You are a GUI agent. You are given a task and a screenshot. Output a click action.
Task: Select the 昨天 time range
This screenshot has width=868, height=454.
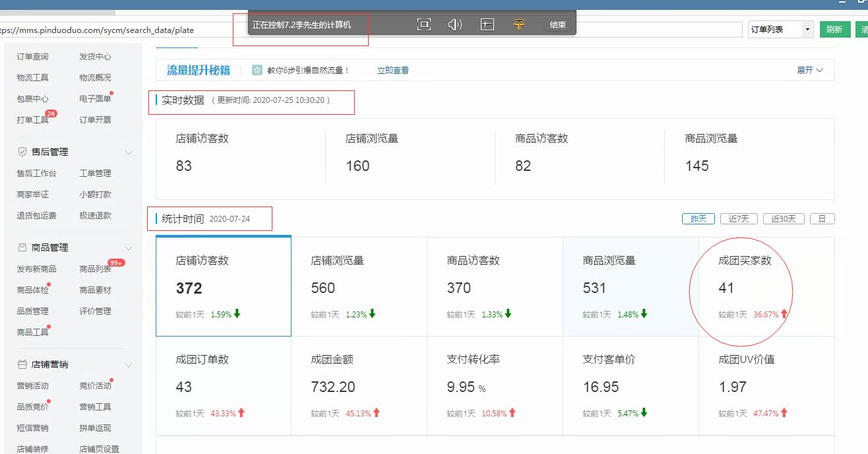(x=698, y=218)
